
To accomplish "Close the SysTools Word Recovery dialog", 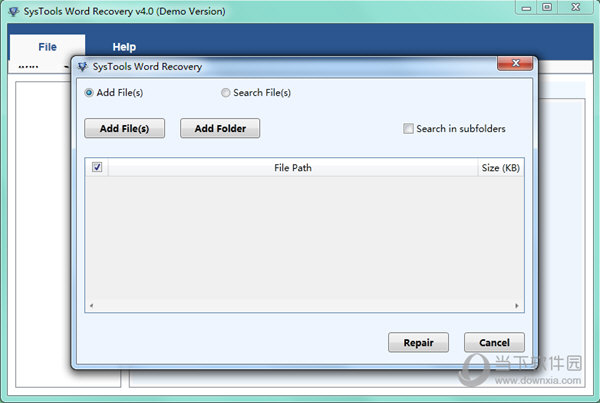I will (515, 63).
